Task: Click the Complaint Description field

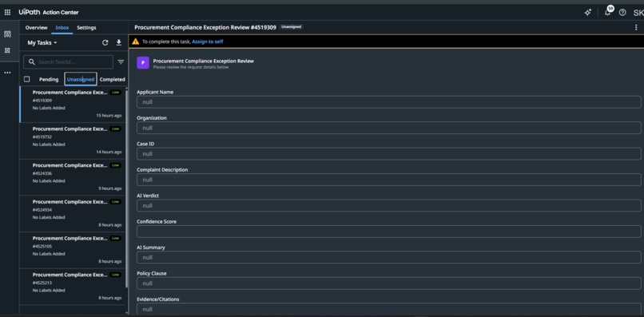Action: (388, 180)
